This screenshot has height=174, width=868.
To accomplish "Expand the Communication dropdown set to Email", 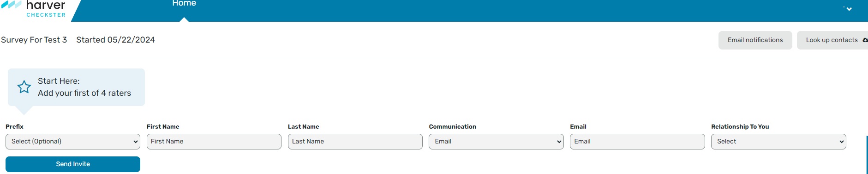I will click(x=496, y=142).
